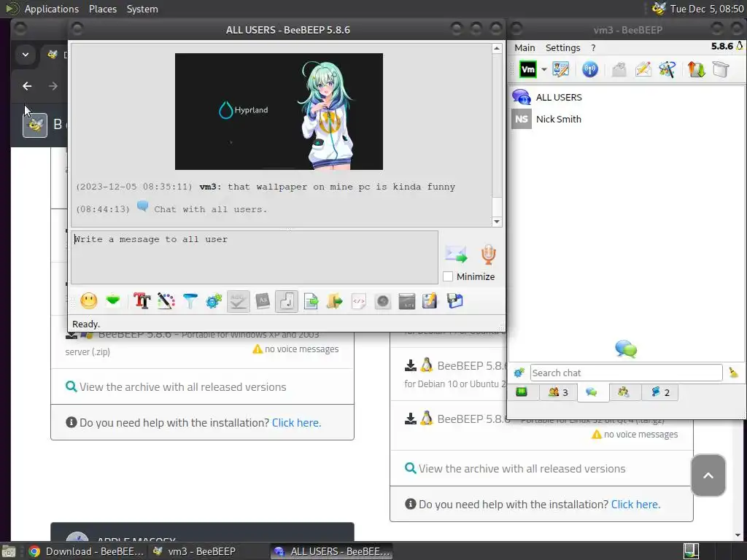This screenshot has height=560, width=747.
Task: Open chat settings blue gears icon
Action: tap(214, 301)
